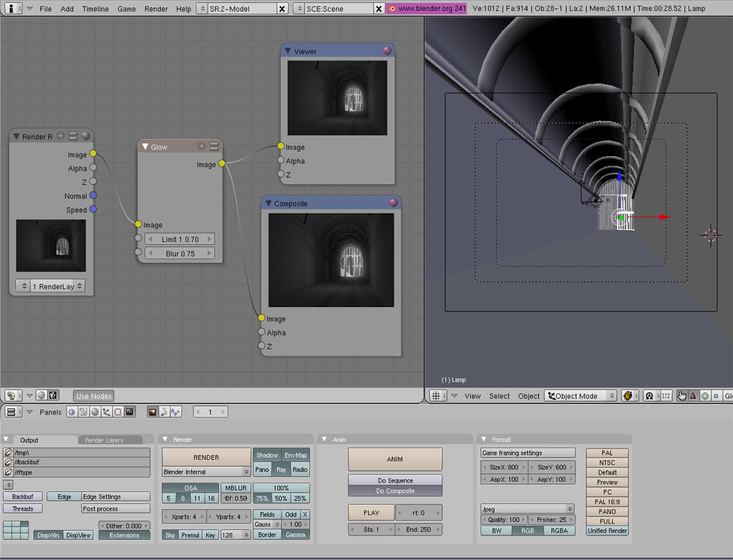Open the Jpeg file format dropdown
733x560 pixels.
[x=527, y=509]
